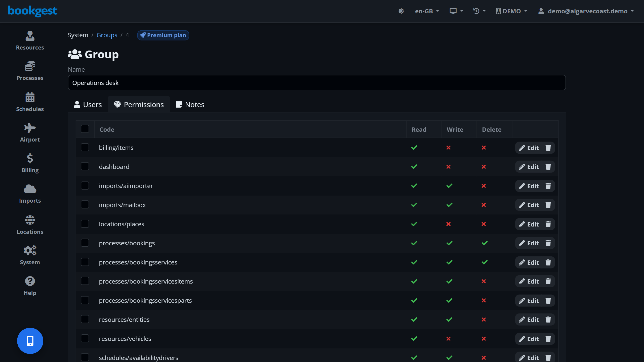
Task: Open the DEMO company dropdown
Action: tap(511, 11)
